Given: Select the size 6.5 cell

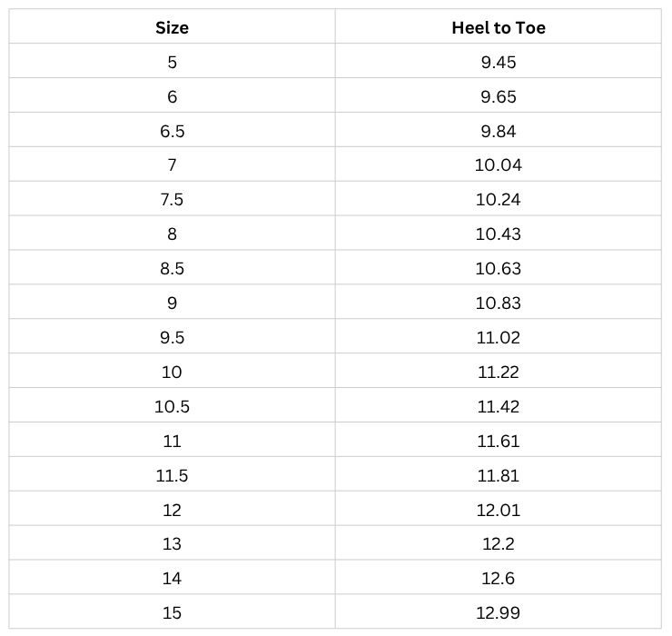Looking at the screenshot, I should [x=172, y=131].
